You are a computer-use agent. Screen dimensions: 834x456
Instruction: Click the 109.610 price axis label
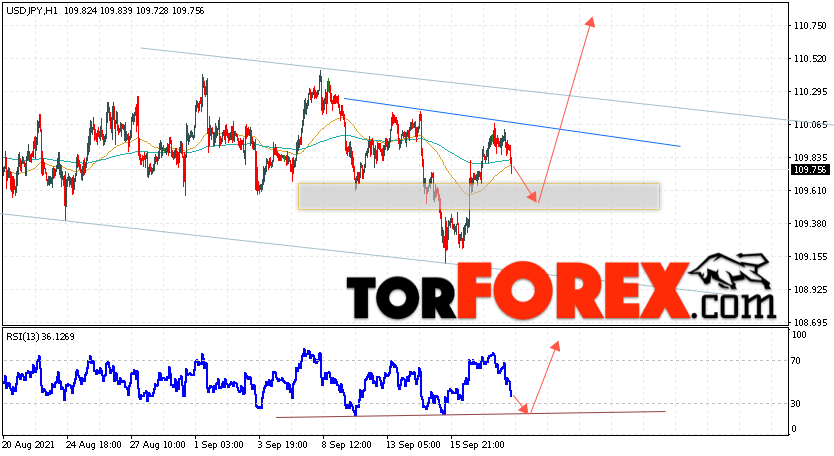click(x=810, y=190)
